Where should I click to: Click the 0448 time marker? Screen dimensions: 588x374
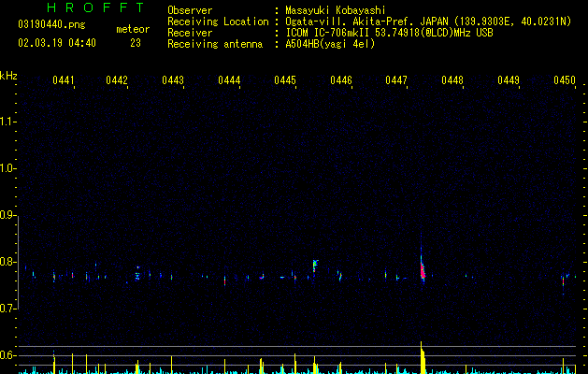click(x=452, y=80)
